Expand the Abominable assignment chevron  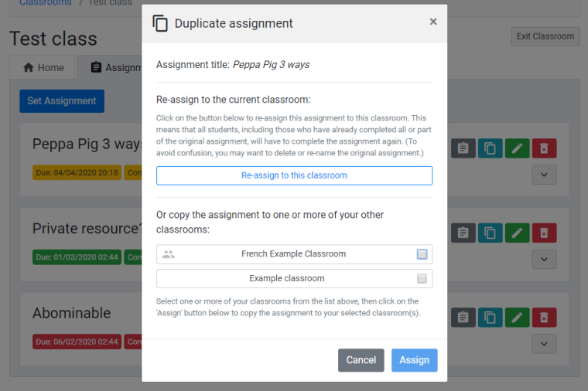pos(544,343)
